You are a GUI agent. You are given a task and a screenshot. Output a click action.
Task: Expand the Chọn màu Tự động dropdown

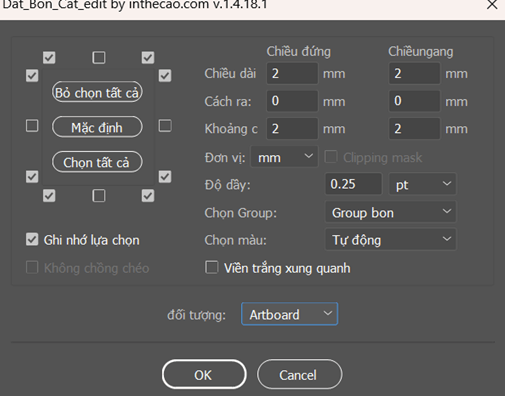coord(390,239)
